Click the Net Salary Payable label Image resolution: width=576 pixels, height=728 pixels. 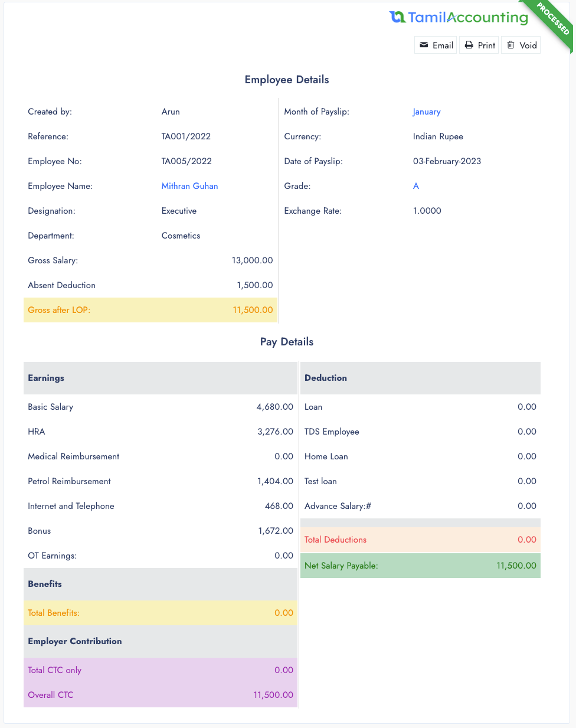(x=341, y=566)
